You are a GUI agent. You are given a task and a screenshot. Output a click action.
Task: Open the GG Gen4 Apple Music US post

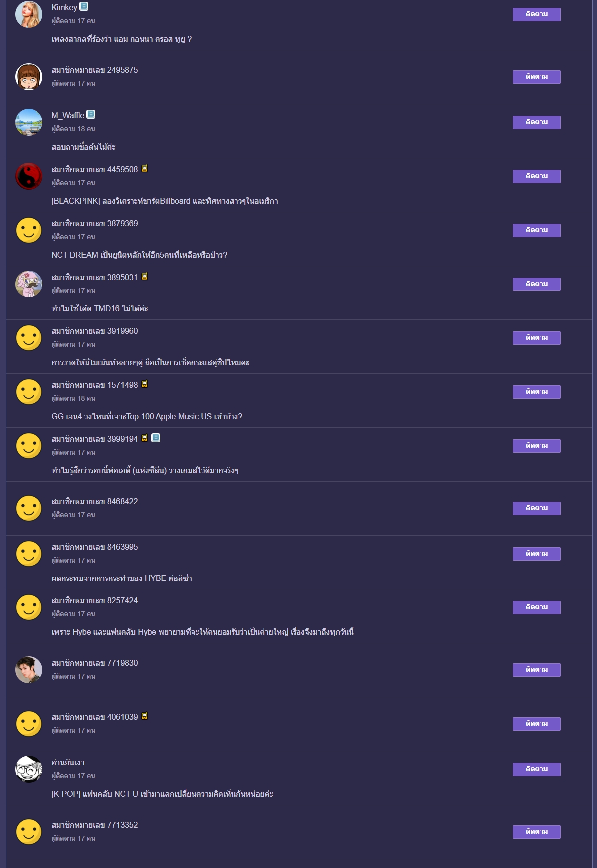[147, 416]
